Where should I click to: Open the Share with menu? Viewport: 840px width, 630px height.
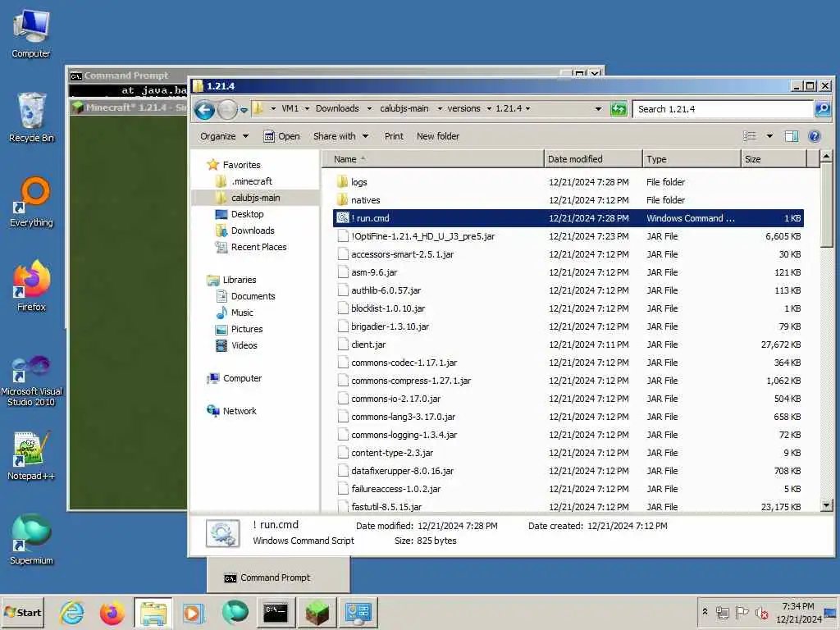coord(340,136)
